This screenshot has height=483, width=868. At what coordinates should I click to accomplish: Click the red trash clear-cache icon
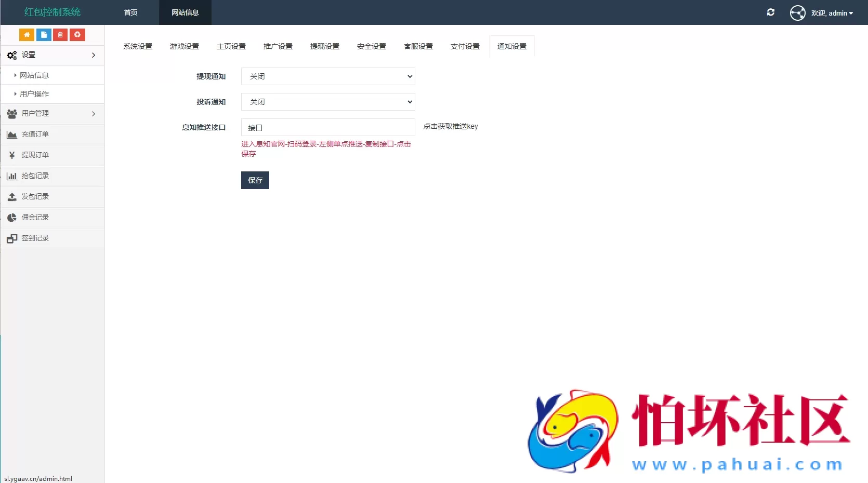pos(60,35)
